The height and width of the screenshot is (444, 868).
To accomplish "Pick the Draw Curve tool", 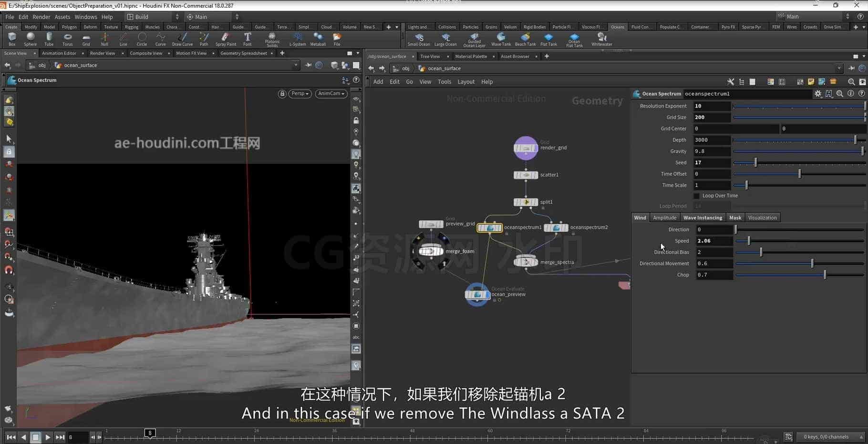I will pos(182,39).
